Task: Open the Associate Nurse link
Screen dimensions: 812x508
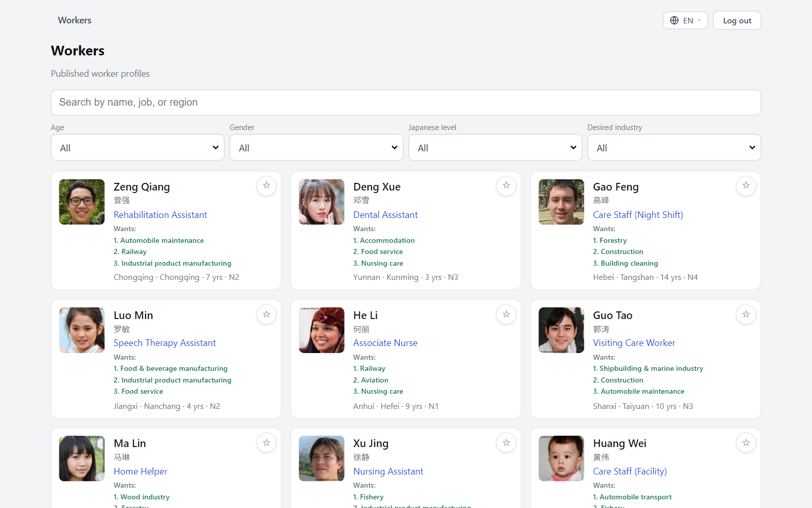Action: click(x=386, y=343)
